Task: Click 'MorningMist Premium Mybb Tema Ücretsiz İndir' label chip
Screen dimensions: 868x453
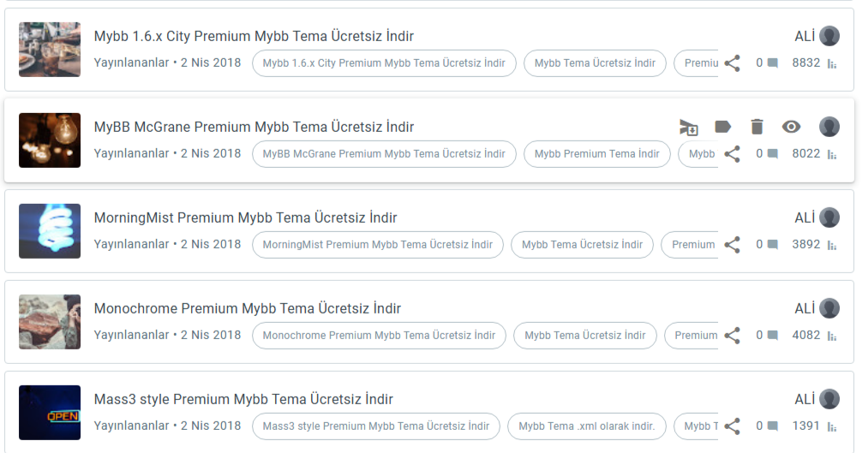Action: tap(378, 244)
